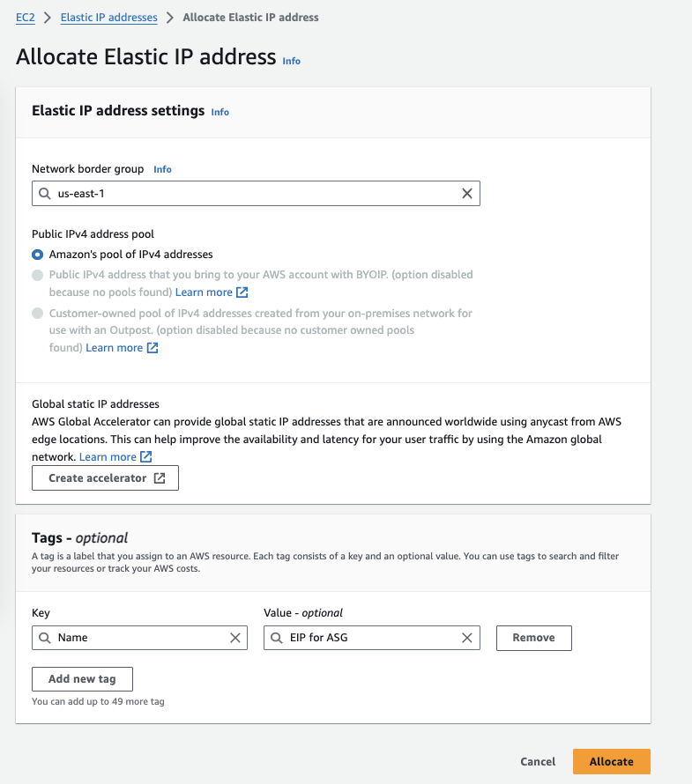The height and width of the screenshot is (784, 692).
Task: Click the external link icon on Create accelerator
Action: (x=160, y=478)
